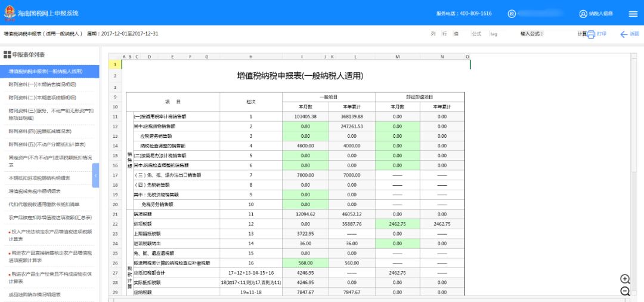
Task: Open 购进农产品直接销售核定进项税额计算表
Action: pyautogui.click(x=49, y=257)
